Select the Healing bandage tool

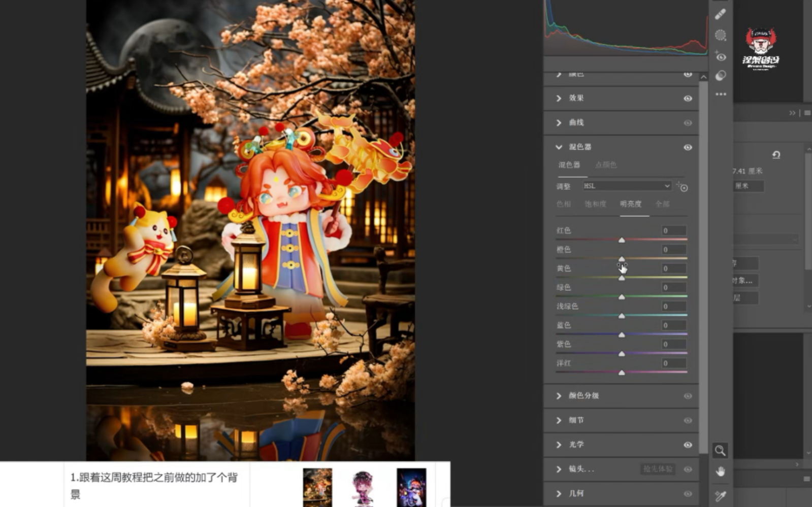pos(720,15)
